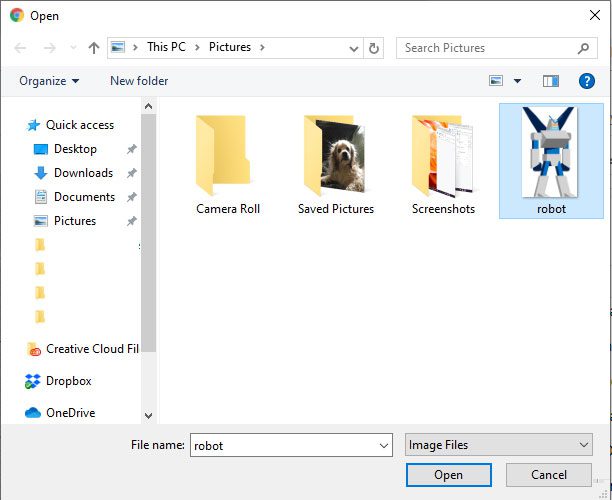Select Downloads in navigation pane
The height and width of the screenshot is (500, 612).
(x=83, y=173)
